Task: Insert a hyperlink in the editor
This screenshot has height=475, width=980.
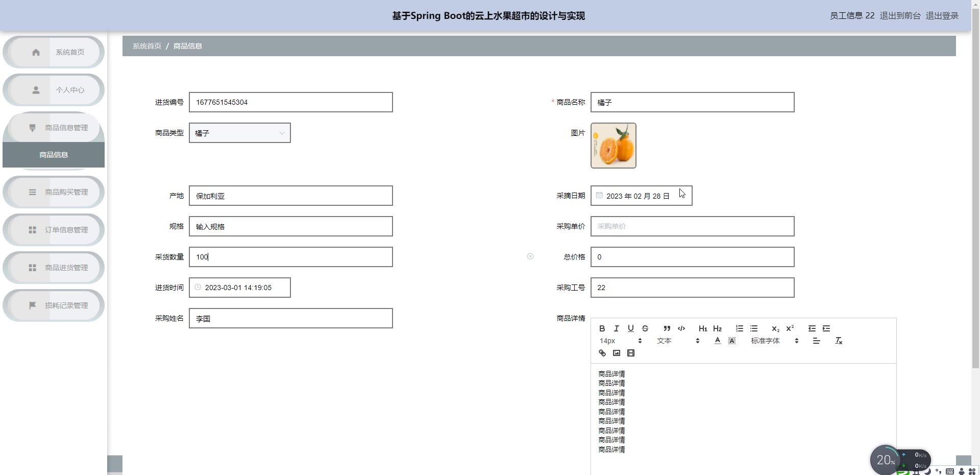Action: [x=602, y=353]
